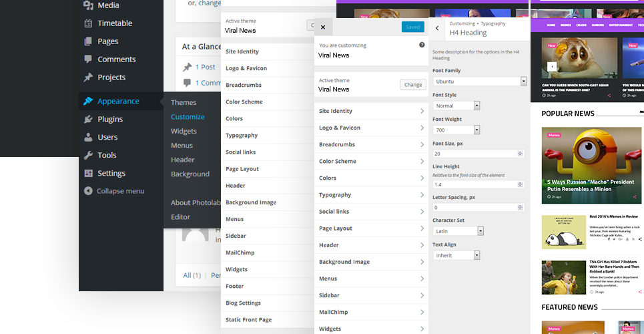Screen dimensions: 644x334
Task: Click the pin icon beside 1 Post
Action: click(x=188, y=67)
